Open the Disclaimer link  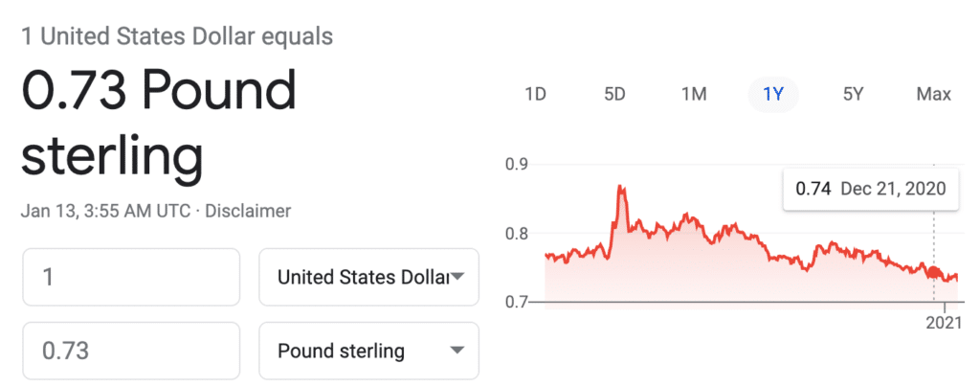pyautogui.click(x=251, y=211)
